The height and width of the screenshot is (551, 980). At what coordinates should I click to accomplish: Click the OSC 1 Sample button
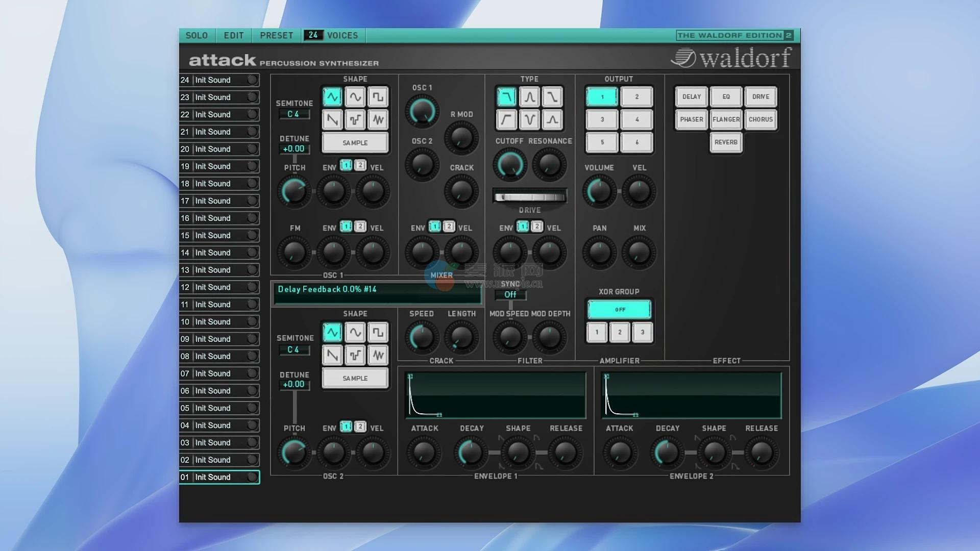[x=355, y=143]
